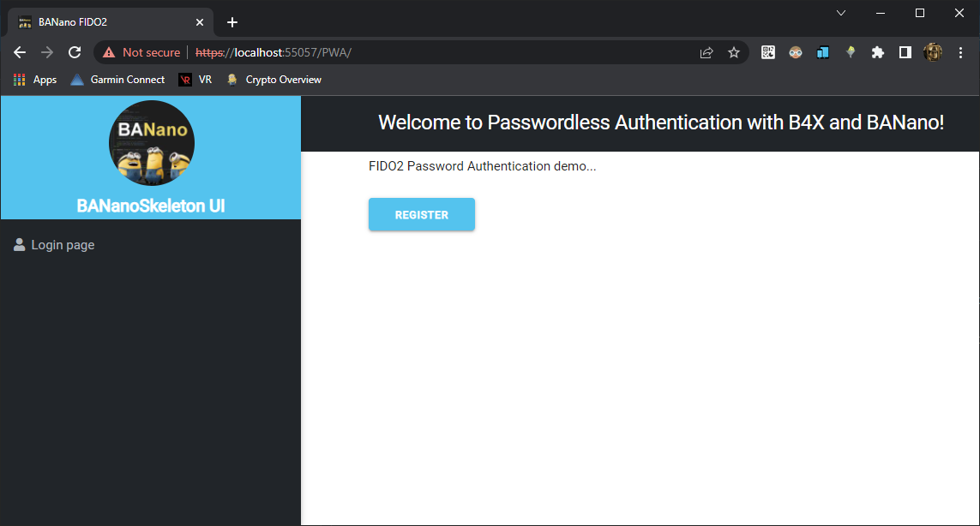Reload the current page
The width and height of the screenshot is (980, 526).
(x=75, y=52)
